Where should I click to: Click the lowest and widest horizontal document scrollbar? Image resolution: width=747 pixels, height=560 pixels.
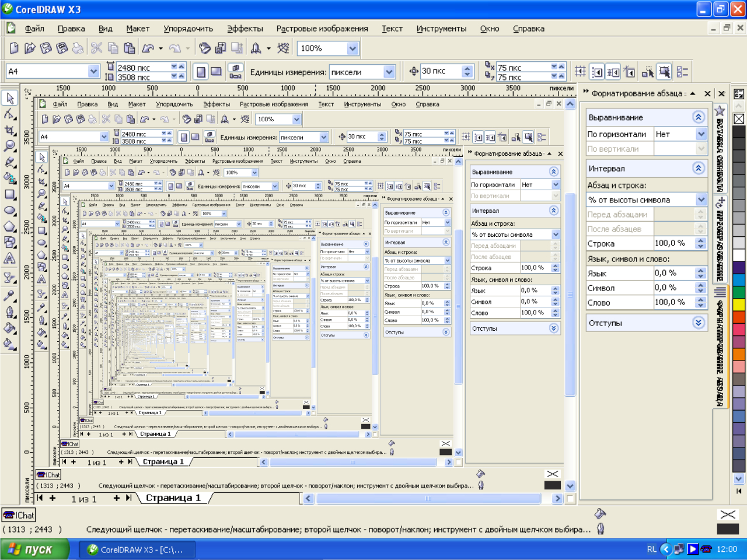click(x=432, y=498)
